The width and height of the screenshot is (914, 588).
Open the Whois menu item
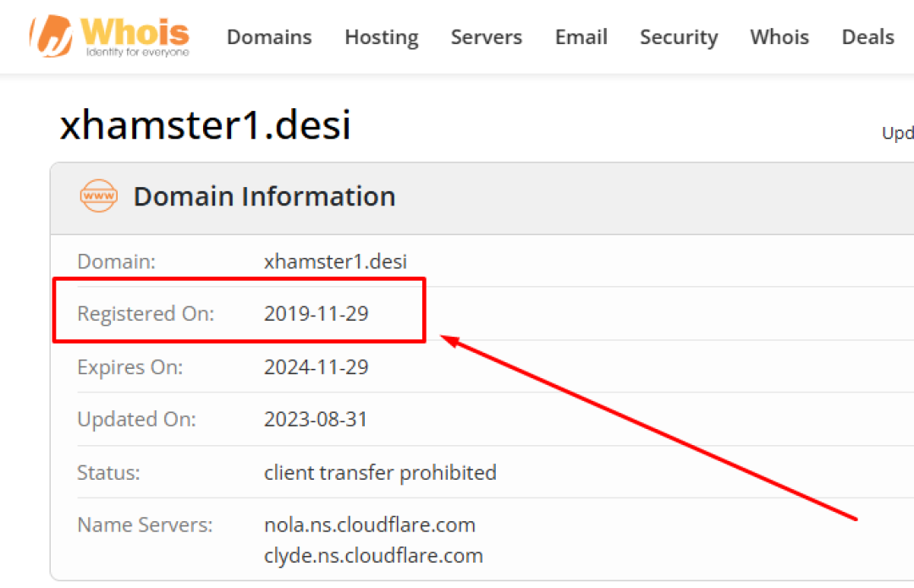(x=779, y=37)
